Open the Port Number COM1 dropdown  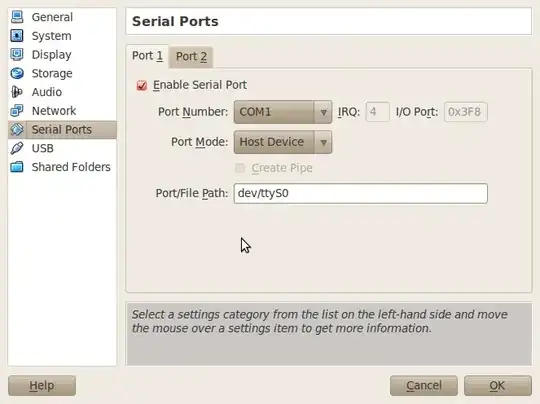coord(283,112)
